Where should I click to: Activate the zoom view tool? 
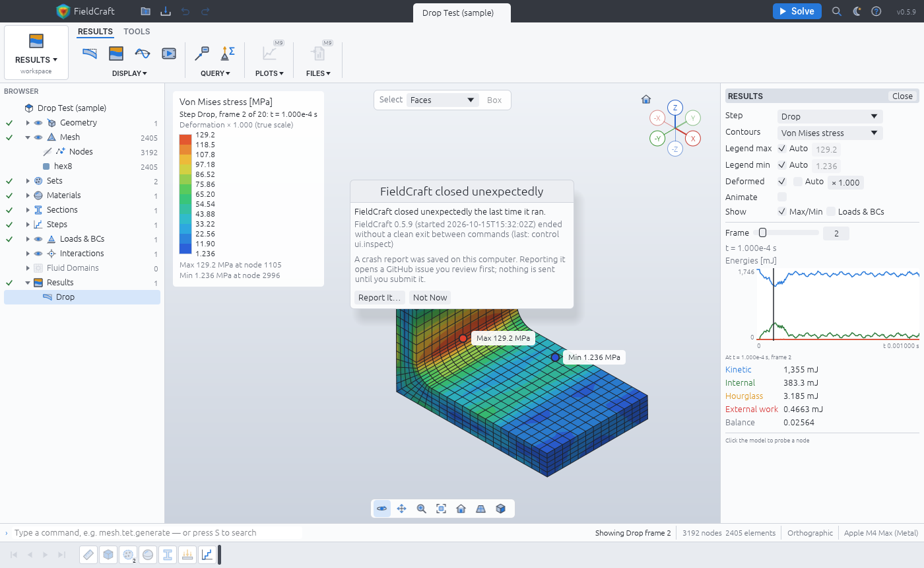tap(422, 509)
